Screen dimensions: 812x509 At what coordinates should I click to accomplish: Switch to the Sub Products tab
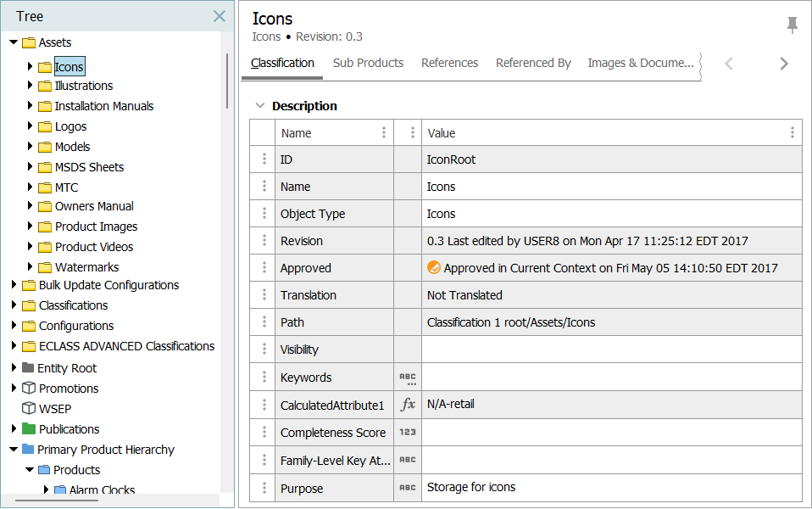(x=368, y=63)
